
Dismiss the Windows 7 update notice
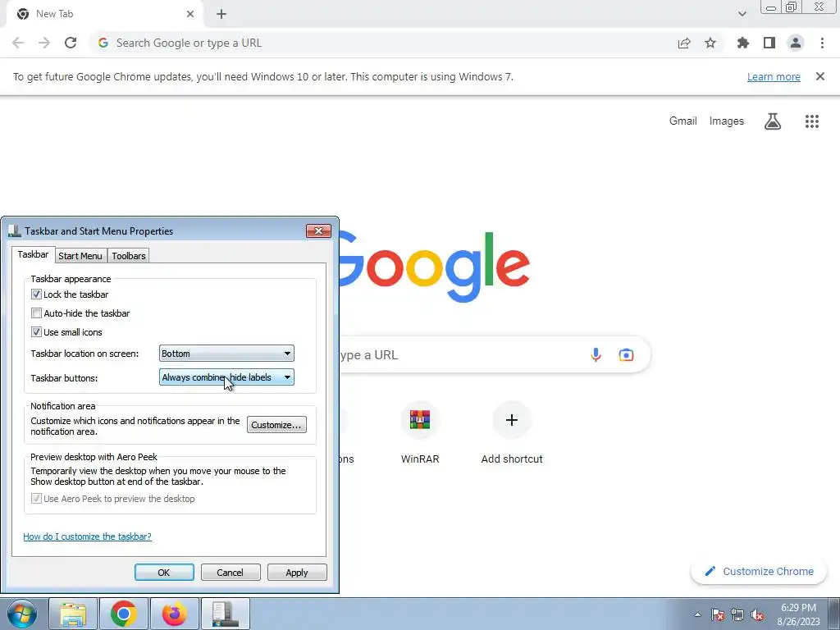820,76
